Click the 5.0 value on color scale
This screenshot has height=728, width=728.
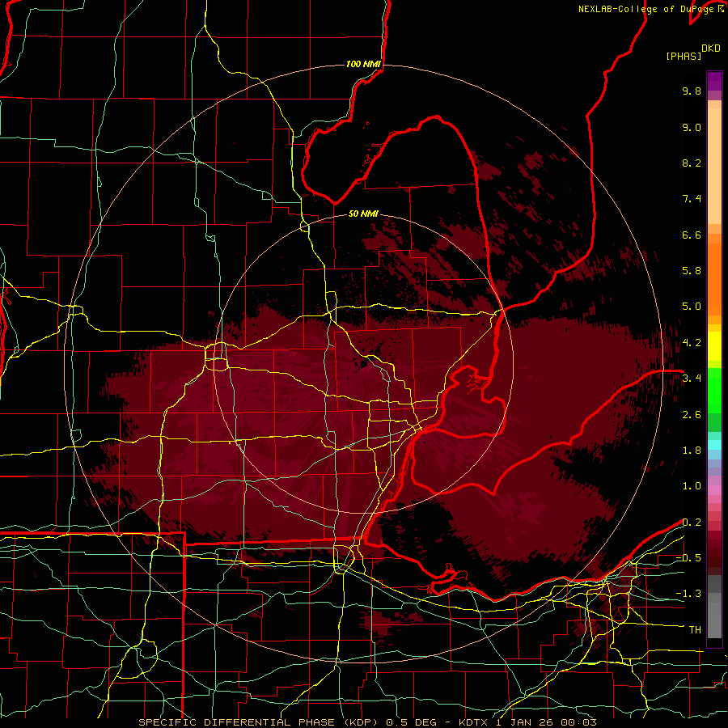click(x=692, y=307)
